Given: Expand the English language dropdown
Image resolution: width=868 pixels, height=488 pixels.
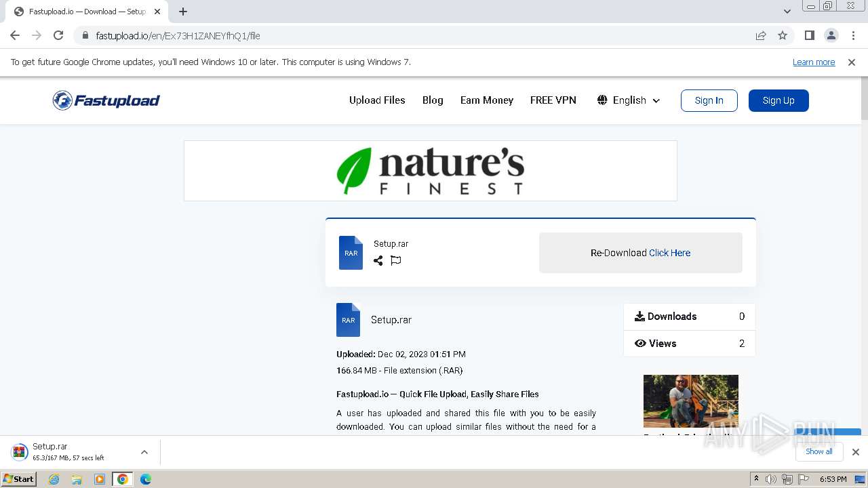Looking at the screenshot, I should coord(629,100).
